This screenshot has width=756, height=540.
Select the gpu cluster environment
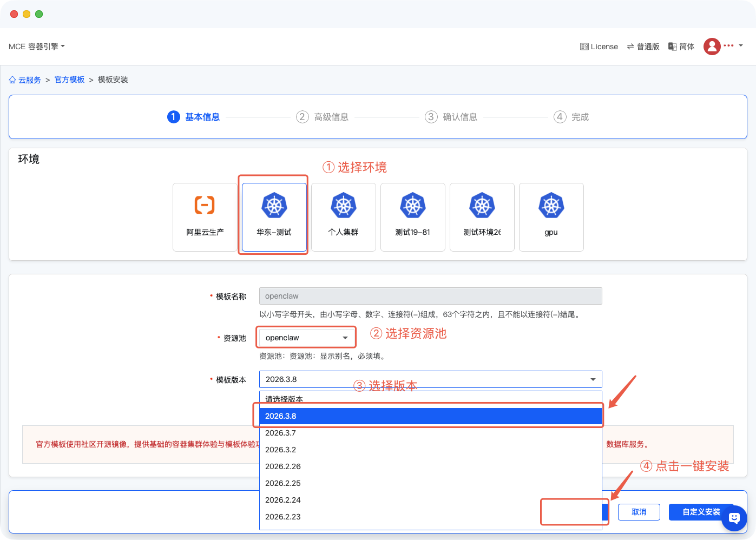pos(551,206)
